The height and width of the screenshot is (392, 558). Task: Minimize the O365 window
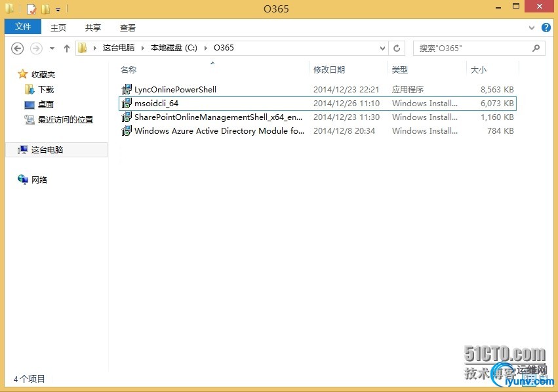498,7
